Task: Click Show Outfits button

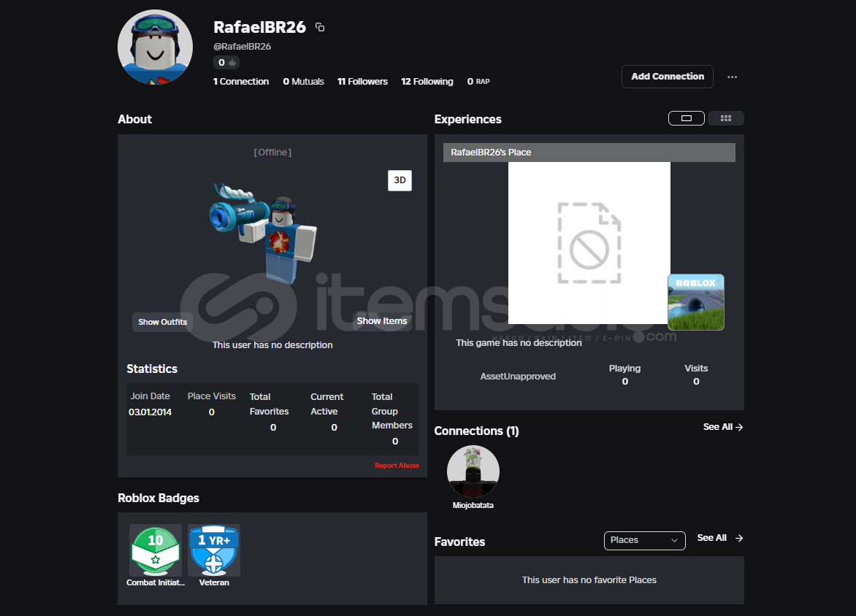Action: (x=163, y=322)
